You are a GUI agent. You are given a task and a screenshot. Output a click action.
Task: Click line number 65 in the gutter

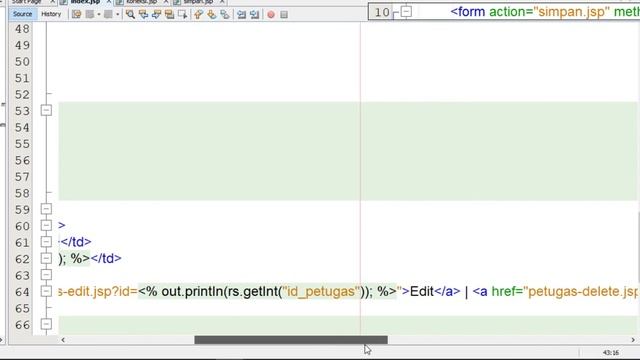click(x=22, y=308)
